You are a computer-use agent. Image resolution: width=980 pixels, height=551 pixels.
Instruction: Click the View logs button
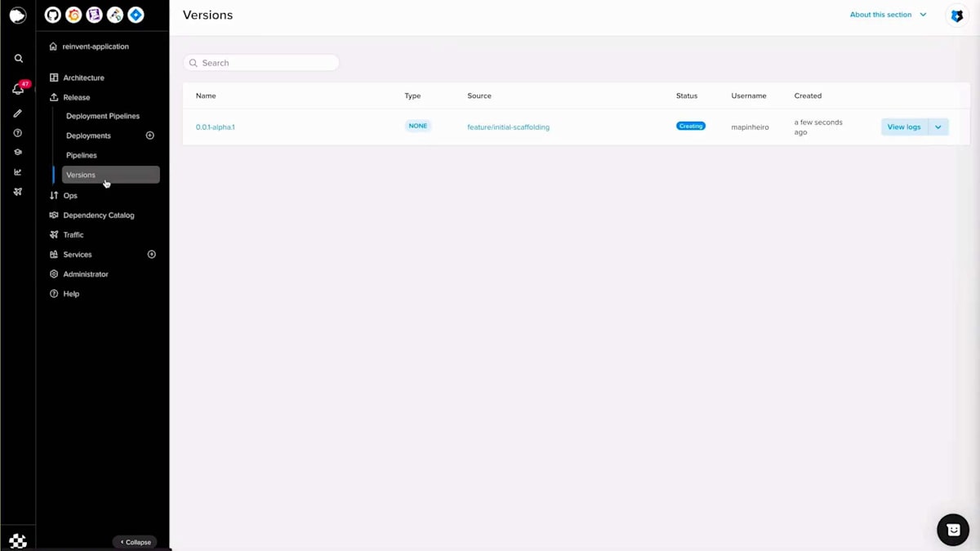pyautogui.click(x=904, y=127)
